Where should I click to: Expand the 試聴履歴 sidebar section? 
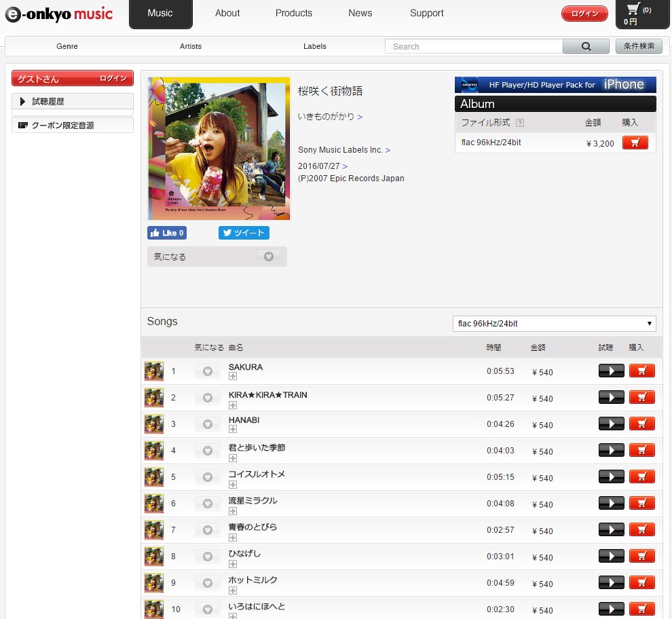pos(73,102)
